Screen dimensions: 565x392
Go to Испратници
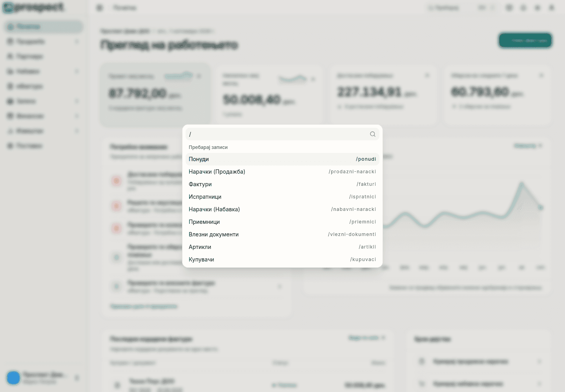point(282,197)
